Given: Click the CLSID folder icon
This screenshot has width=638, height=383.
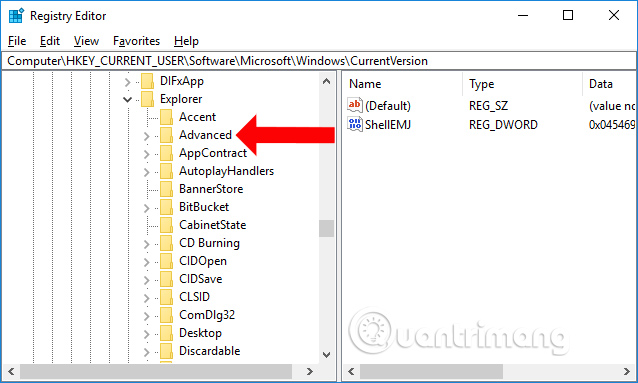Looking at the screenshot, I should 166,297.
